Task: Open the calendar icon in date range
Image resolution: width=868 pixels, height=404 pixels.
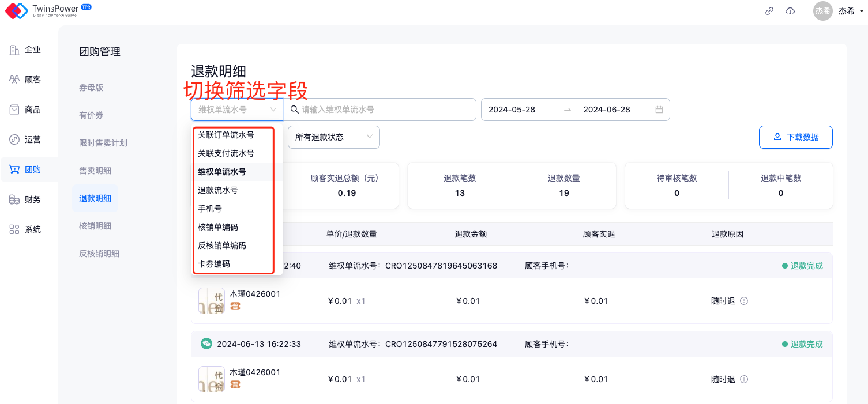Action: (659, 110)
